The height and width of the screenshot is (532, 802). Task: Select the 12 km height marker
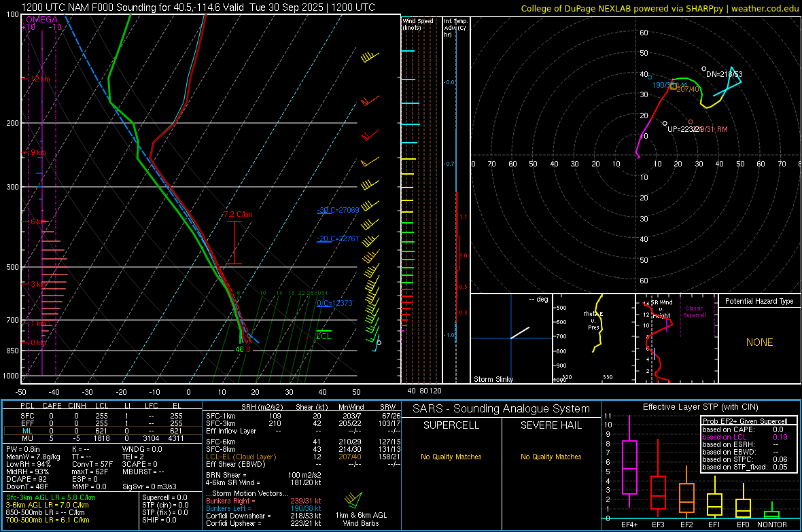[x=40, y=79]
